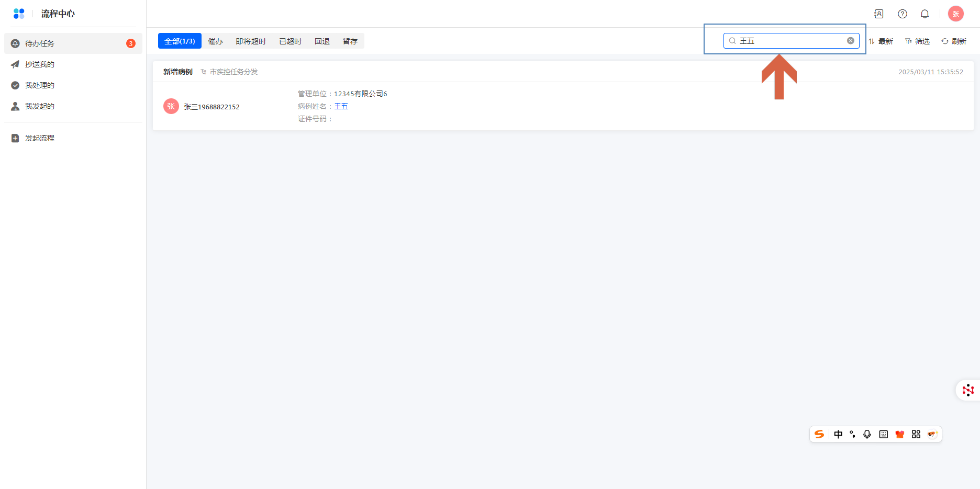980x489 pixels.
Task: Open the user avatar menu
Action: (956, 14)
